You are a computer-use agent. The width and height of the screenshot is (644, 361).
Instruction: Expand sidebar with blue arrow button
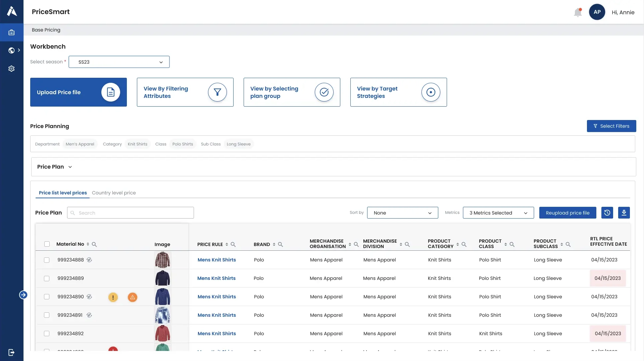23,295
